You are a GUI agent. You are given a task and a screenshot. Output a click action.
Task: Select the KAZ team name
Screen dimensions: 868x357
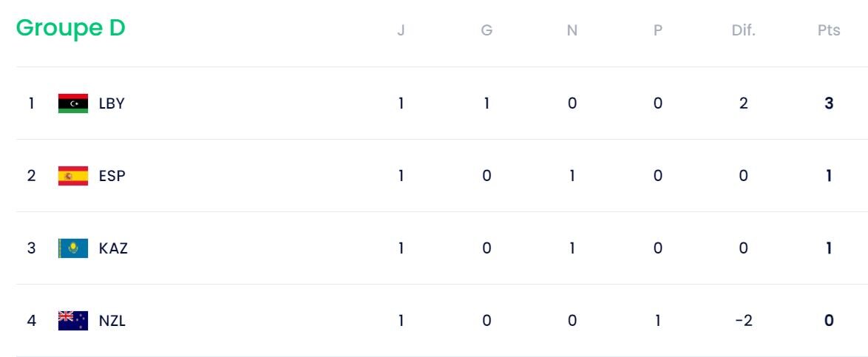click(x=113, y=248)
